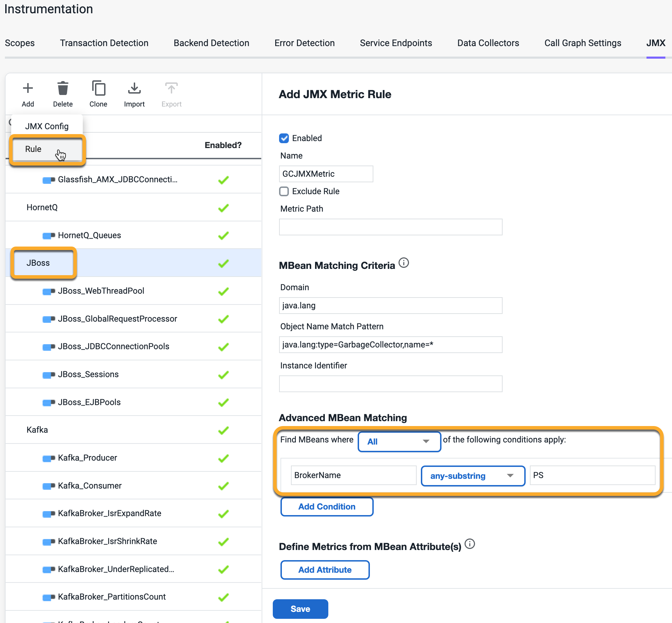
Task: Click the BrokerName condition field
Action: (x=354, y=475)
